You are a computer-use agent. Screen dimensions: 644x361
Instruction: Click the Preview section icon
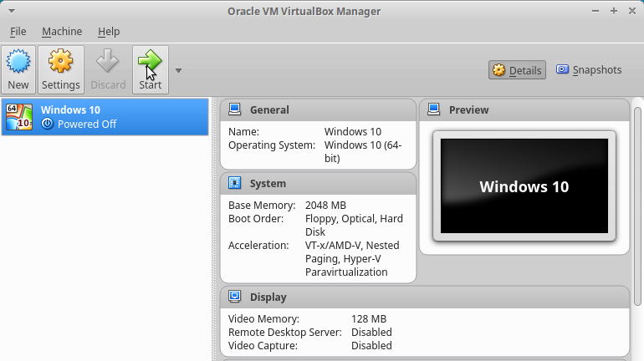[434, 109]
